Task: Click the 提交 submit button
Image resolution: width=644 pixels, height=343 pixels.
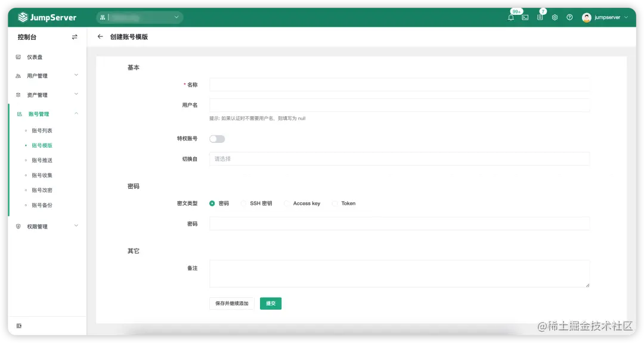Action: coord(270,303)
